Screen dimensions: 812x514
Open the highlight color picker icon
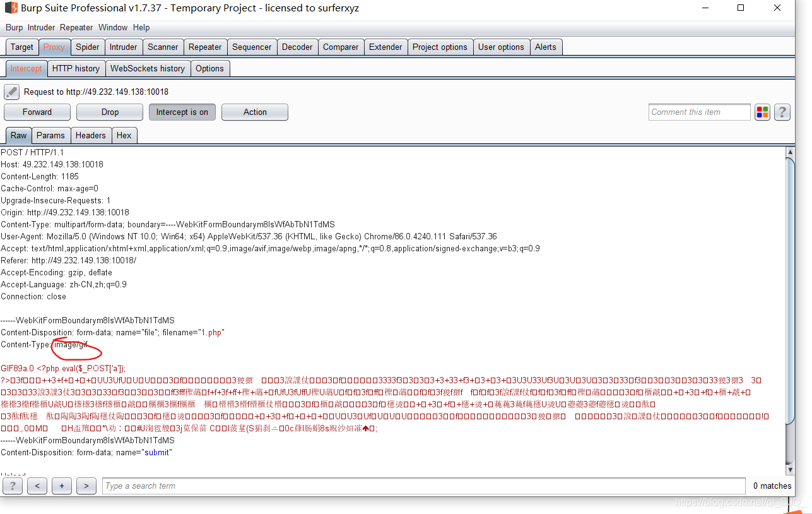[762, 112]
